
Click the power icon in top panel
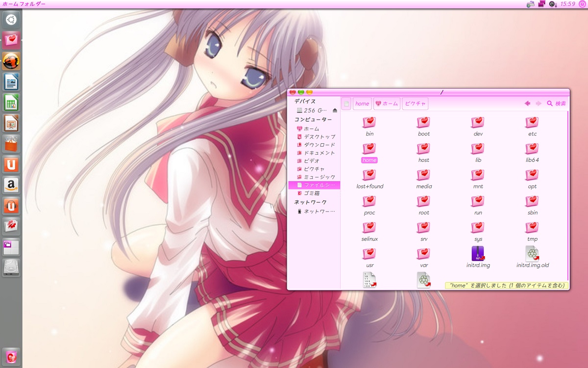pos(582,4)
